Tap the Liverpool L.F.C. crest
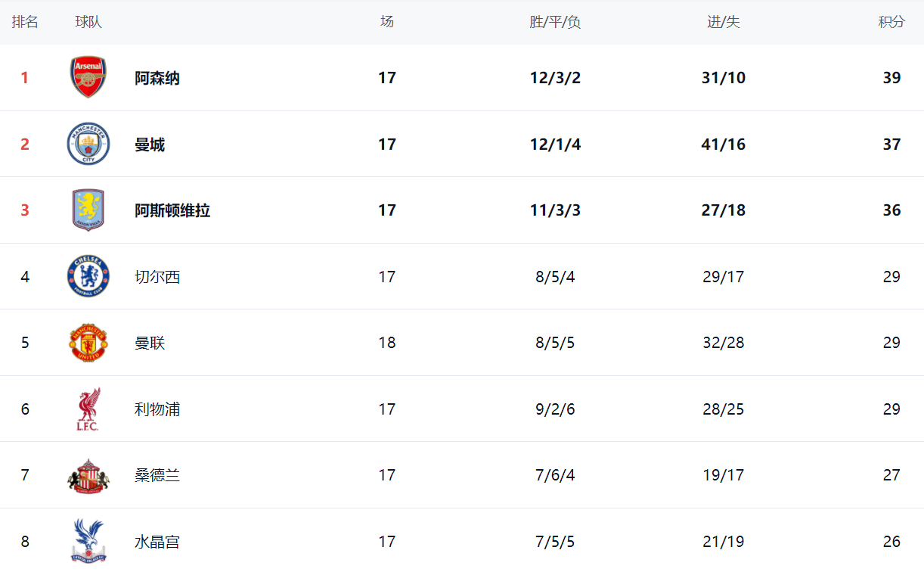 point(88,409)
